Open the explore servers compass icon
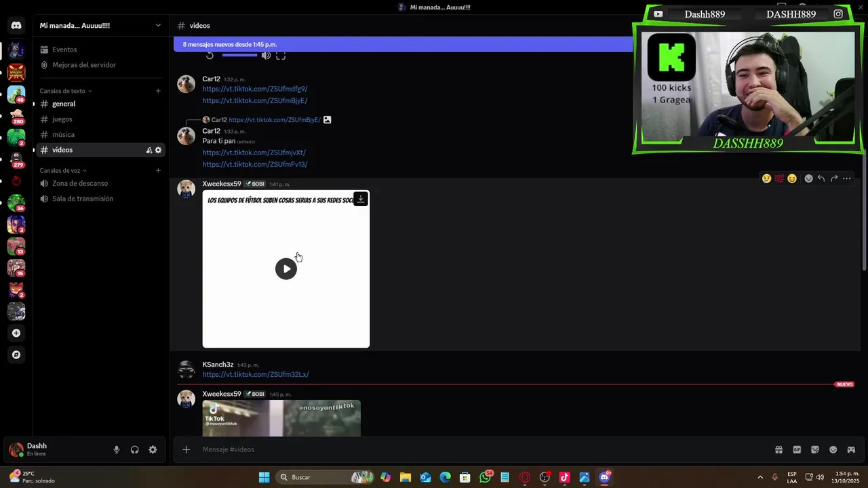The height and width of the screenshot is (488, 868). 16,354
